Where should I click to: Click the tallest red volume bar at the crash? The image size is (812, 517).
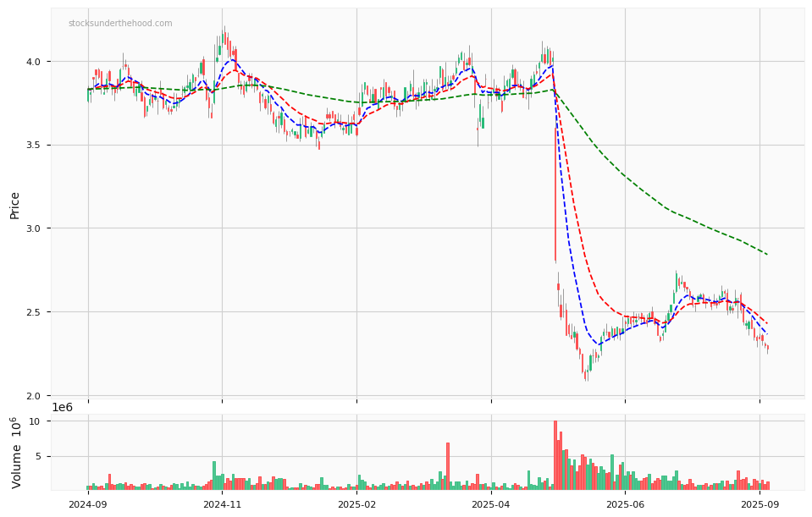pyautogui.click(x=555, y=455)
